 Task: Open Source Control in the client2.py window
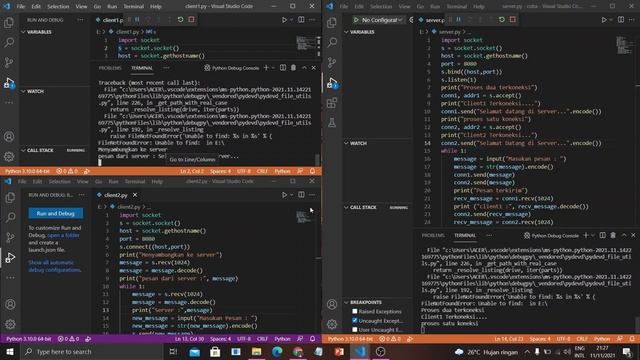click(10, 237)
